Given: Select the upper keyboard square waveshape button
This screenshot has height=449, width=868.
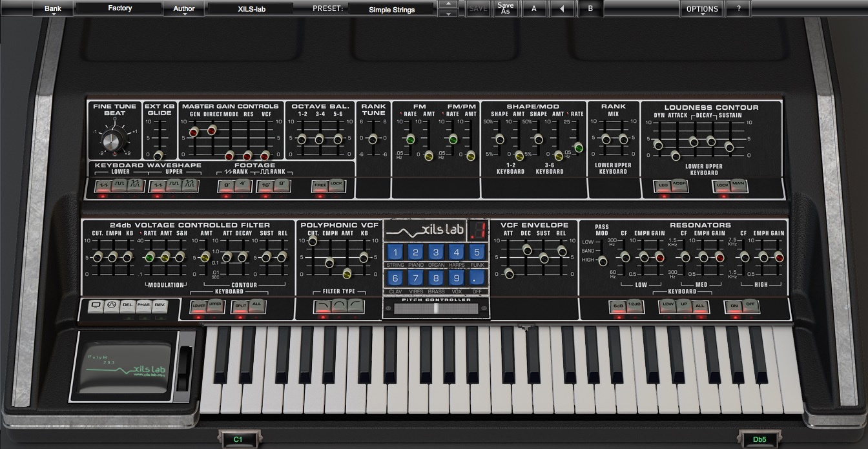Looking at the screenshot, I should point(172,186).
